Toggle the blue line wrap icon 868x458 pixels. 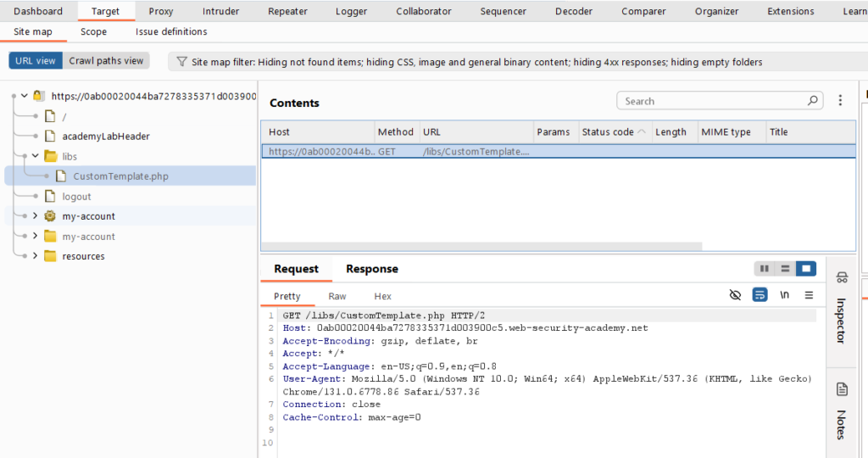point(760,295)
